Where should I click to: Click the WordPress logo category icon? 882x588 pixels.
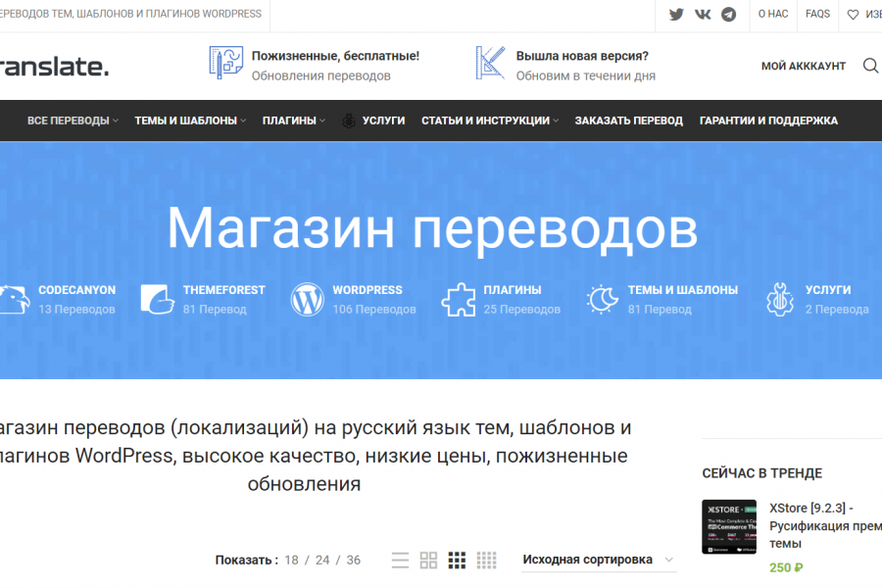[x=307, y=299]
